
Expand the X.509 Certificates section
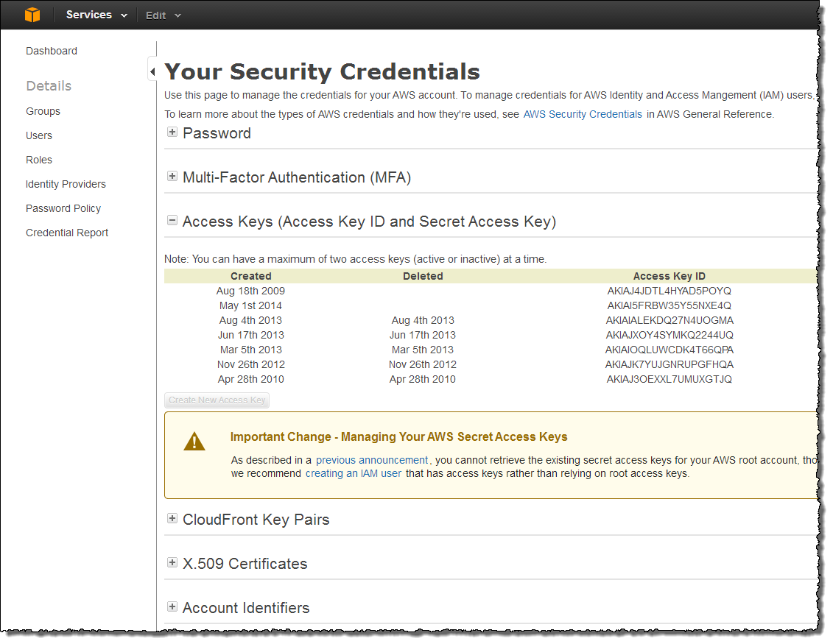coord(172,563)
